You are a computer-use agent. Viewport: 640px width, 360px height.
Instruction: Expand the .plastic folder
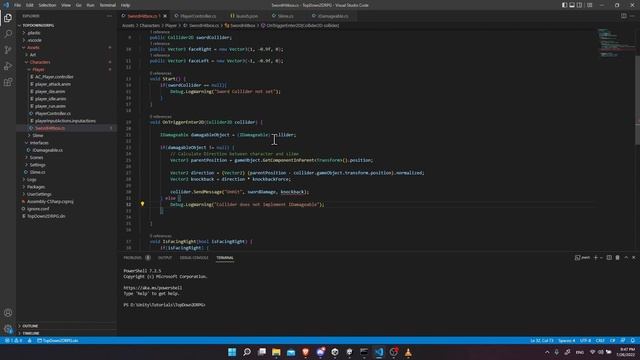click(x=67, y=33)
